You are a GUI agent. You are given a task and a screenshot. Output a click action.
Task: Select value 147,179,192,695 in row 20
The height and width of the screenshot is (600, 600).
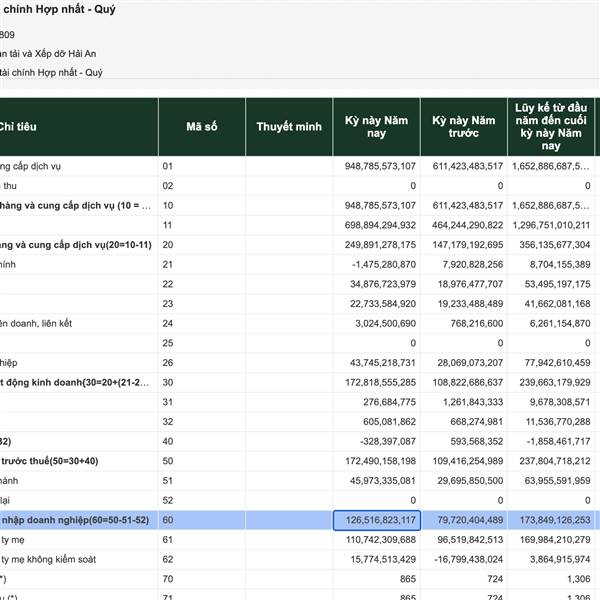point(468,245)
